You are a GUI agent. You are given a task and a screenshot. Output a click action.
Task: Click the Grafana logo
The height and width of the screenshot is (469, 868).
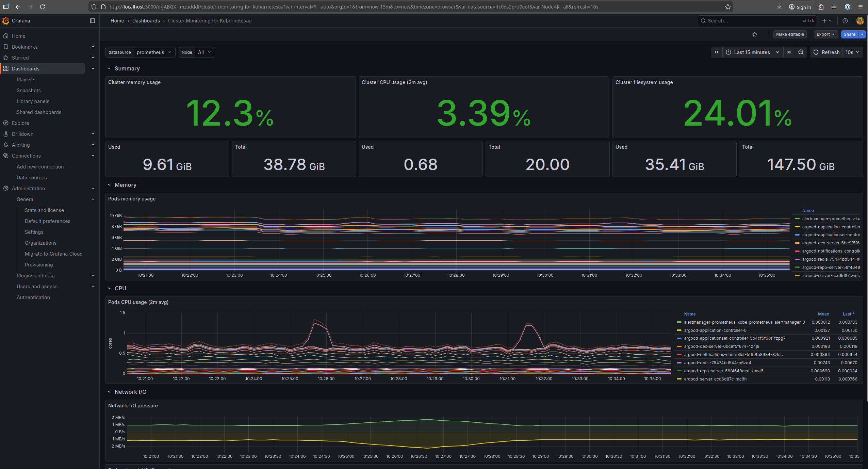(5, 21)
